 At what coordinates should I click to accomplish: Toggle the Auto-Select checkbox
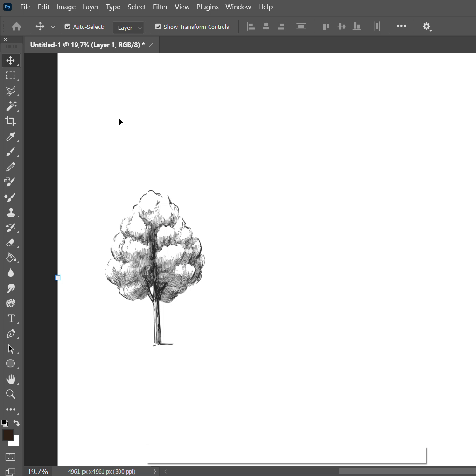pyautogui.click(x=68, y=27)
